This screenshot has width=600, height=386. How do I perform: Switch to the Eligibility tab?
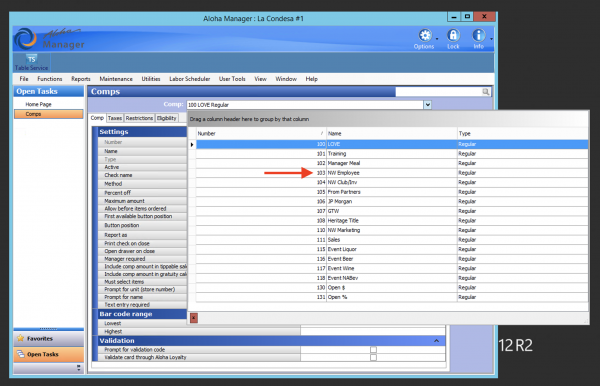pyautogui.click(x=166, y=118)
